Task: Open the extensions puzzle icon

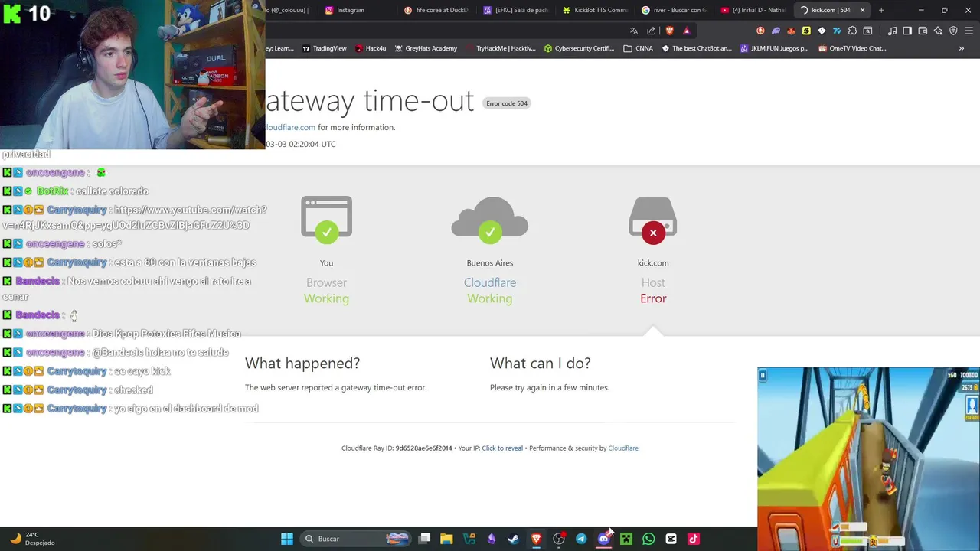Action: pos(852,31)
